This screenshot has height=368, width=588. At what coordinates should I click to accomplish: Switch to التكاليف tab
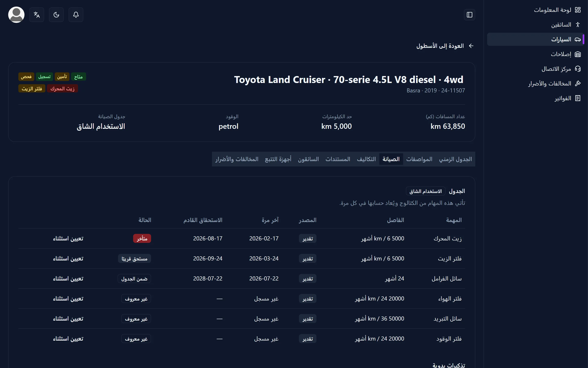(x=366, y=159)
